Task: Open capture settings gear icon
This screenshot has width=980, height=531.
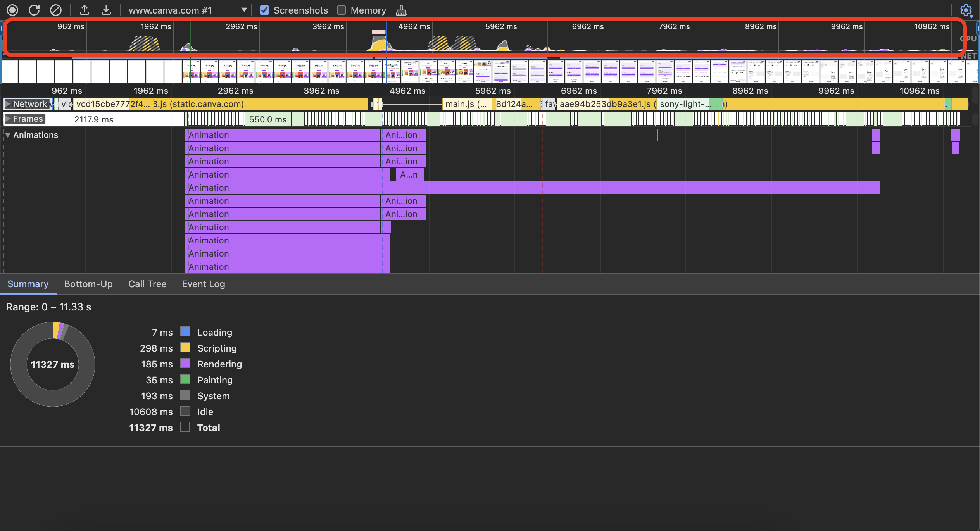Action: point(966,10)
